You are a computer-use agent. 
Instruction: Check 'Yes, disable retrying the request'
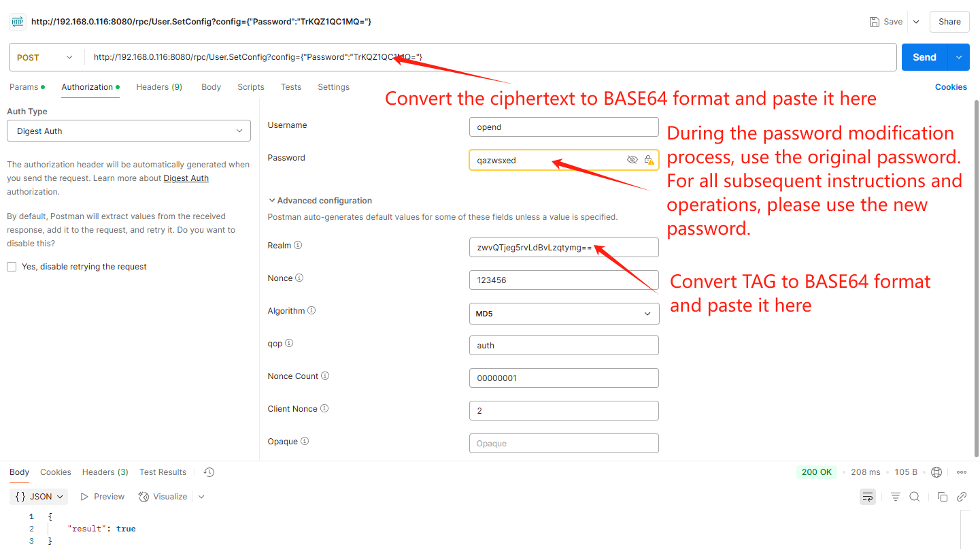click(12, 267)
